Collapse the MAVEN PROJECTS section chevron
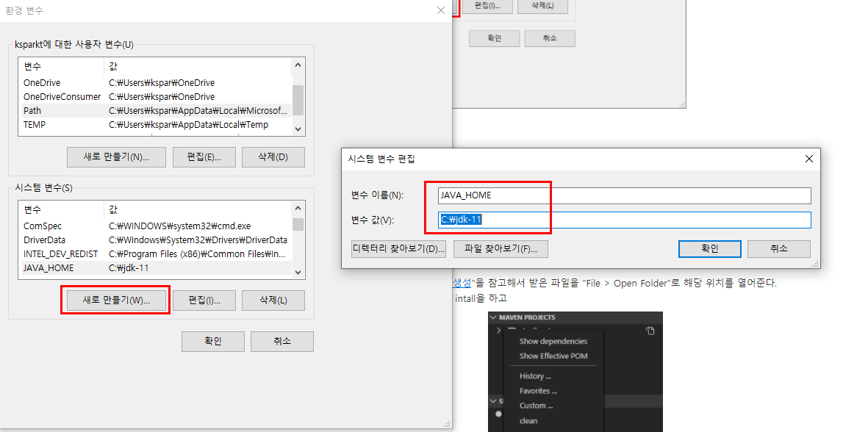The image size is (868, 432). click(493, 317)
